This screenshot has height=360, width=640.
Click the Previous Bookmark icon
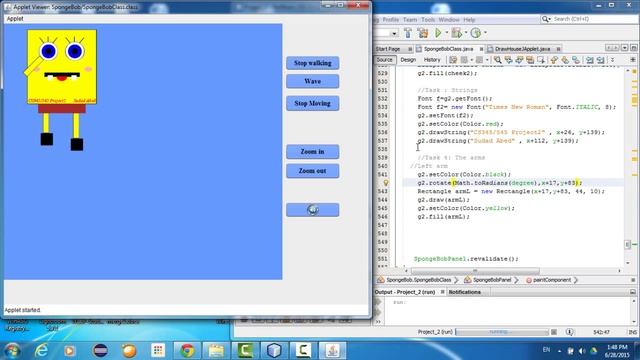click(x=554, y=60)
